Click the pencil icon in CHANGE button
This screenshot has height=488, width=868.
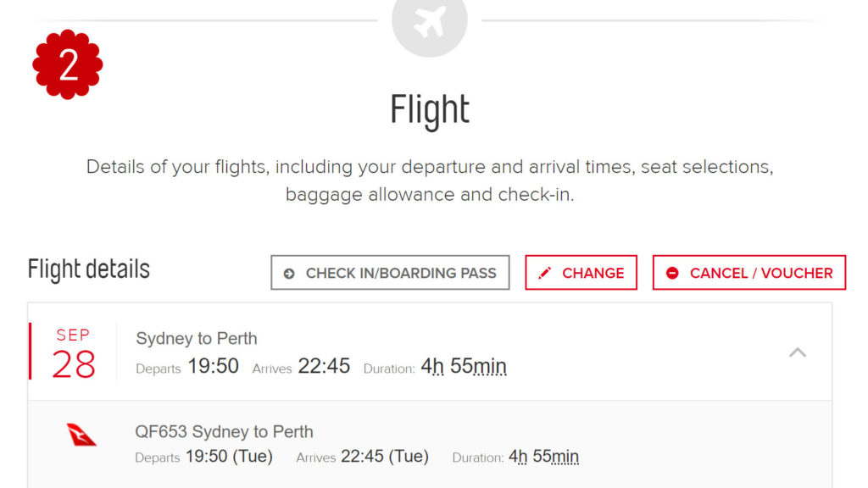[547, 273]
